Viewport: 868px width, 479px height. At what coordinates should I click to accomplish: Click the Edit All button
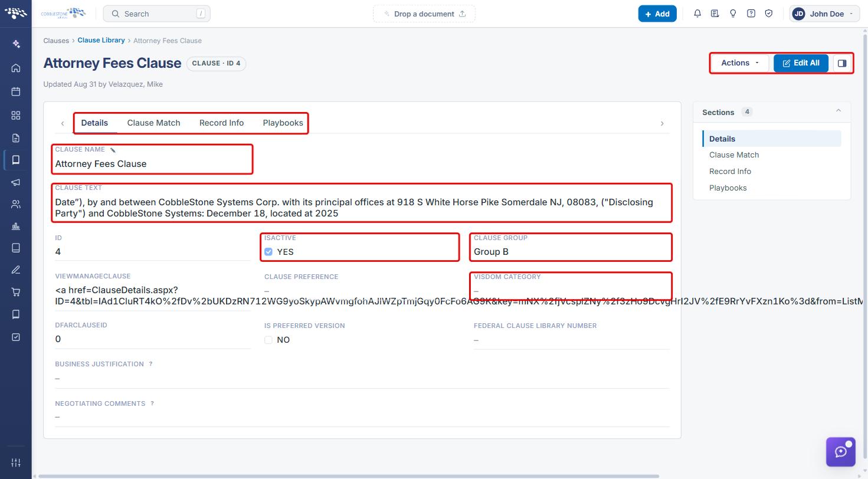coord(801,63)
